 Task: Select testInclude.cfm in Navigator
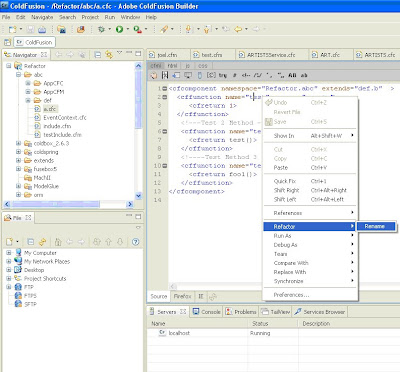coord(63,135)
